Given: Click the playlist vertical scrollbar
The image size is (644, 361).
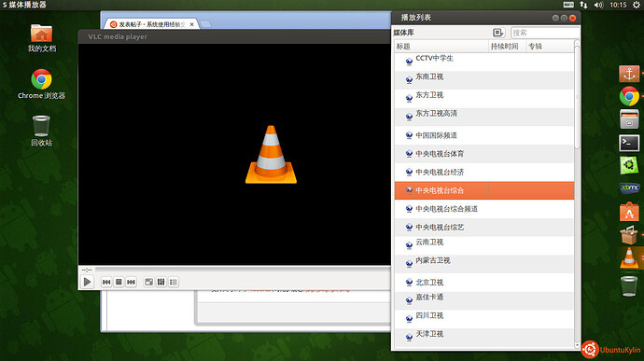Looking at the screenshot, I should pyautogui.click(x=577, y=98).
